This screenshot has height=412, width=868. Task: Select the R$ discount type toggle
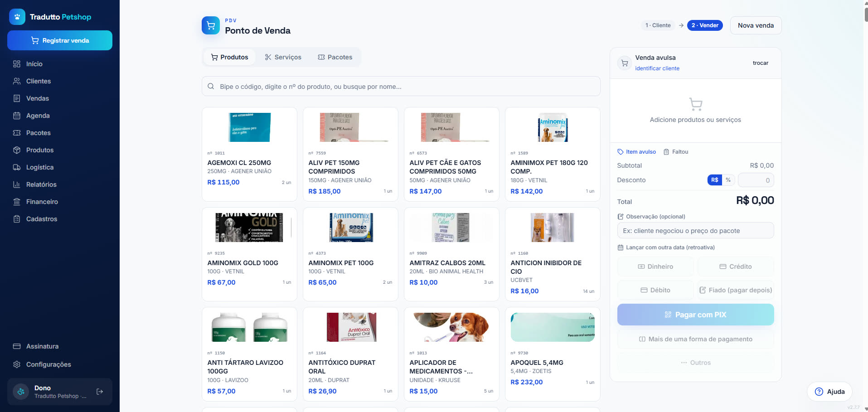pos(714,180)
